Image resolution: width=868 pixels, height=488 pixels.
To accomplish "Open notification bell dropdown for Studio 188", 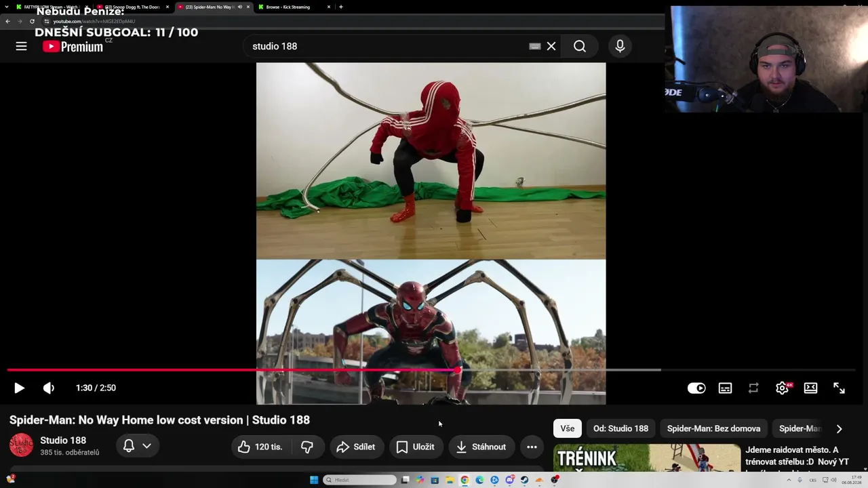I will pyautogui.click(x=137, y=446).
